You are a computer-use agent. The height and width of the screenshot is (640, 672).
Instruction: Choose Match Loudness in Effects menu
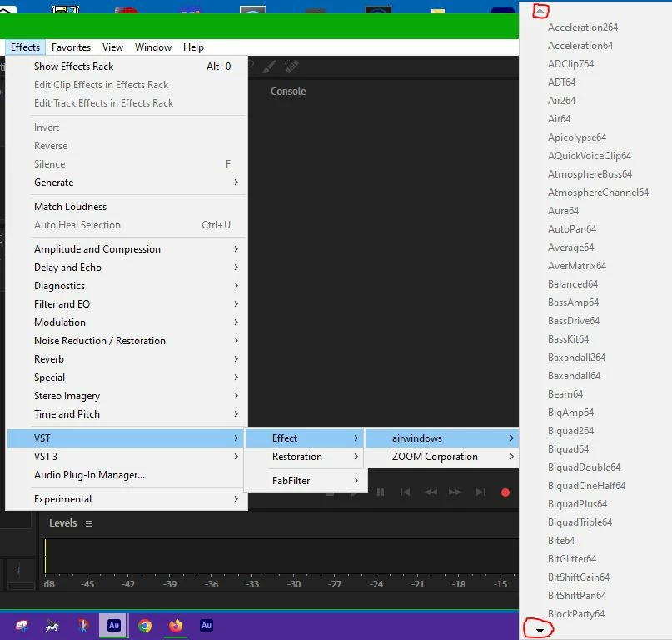point(127,207)
